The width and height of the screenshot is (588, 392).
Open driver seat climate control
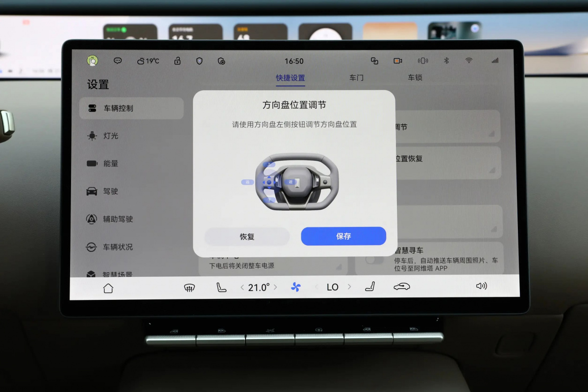pos(221,288)
